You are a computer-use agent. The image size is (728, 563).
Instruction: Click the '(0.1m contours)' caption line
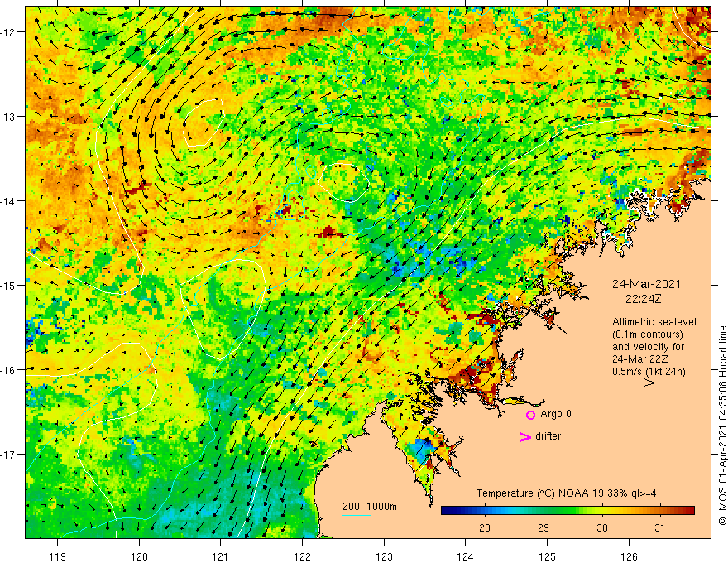(x=648, y=334)
